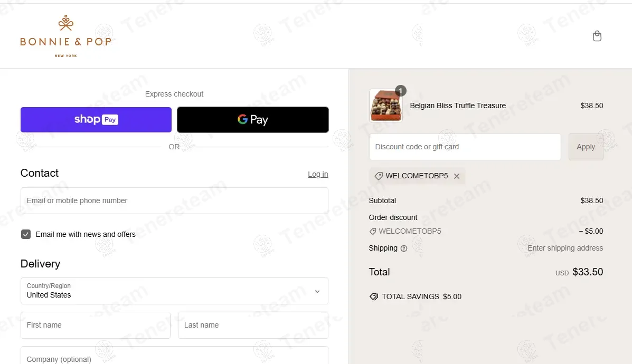Viewport: 632px width, 364px height.
Task: Focus the Email or mobile phone field
Action: pos(174,200)
